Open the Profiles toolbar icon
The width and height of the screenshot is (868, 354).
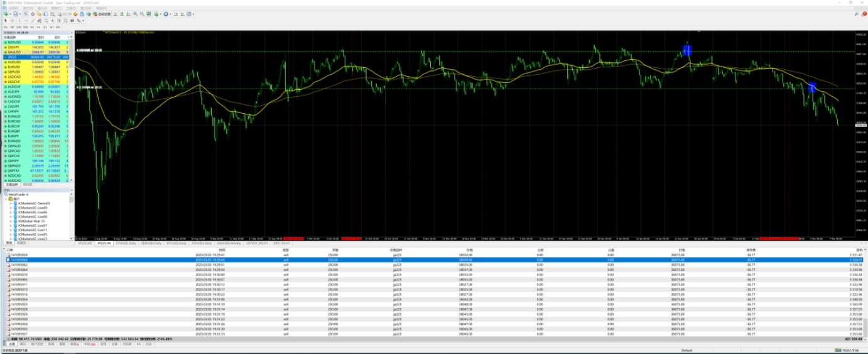coord(15,14)
